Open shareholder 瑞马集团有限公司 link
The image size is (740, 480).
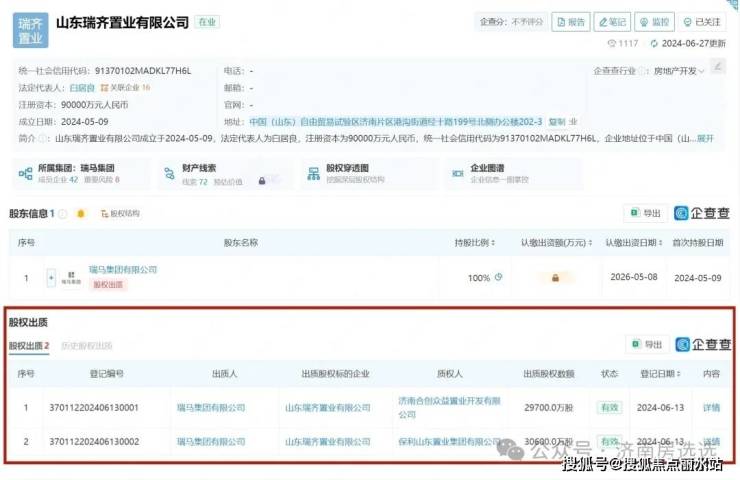point(123,269)
